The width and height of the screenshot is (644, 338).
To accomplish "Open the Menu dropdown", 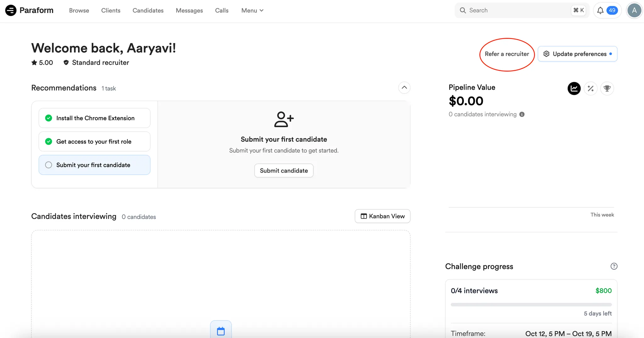I will (x=252, y=10).
